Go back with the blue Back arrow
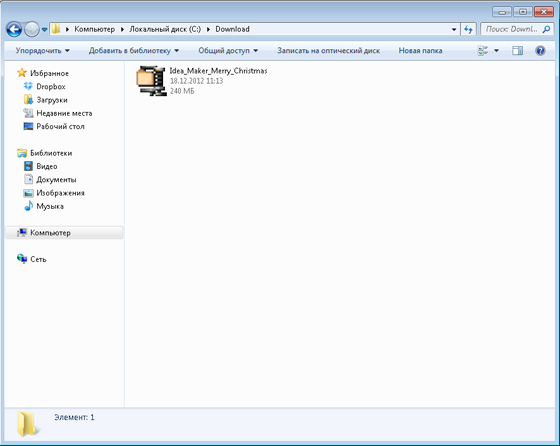 coord(14,29)
